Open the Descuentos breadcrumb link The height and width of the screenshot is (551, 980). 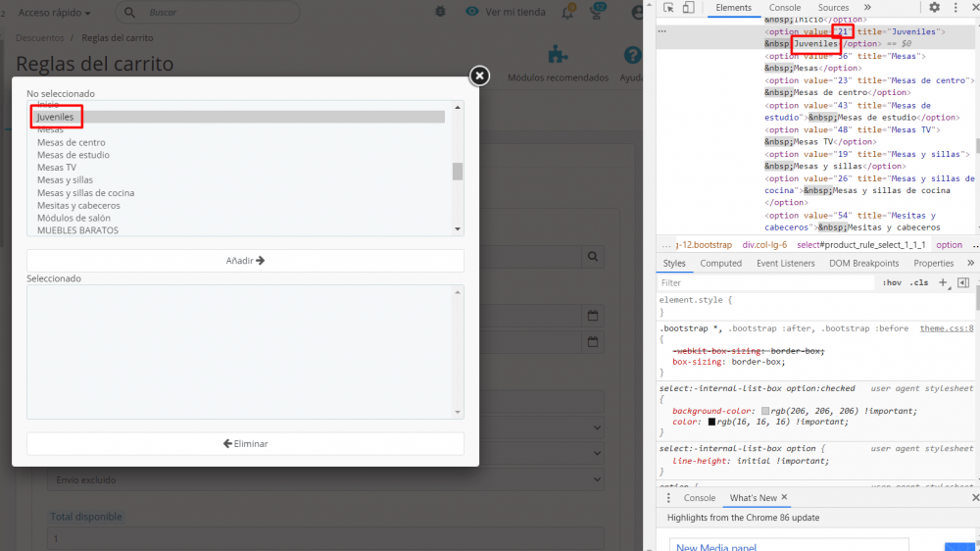point(40,37)
